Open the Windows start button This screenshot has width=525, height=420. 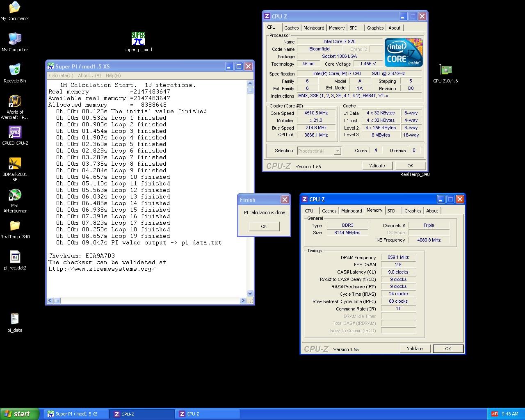tap(20, 414)
